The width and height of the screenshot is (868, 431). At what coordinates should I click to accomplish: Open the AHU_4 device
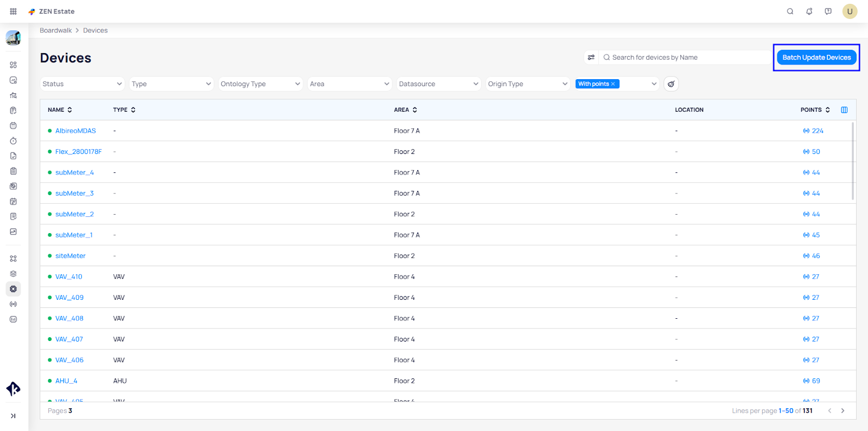66,381
